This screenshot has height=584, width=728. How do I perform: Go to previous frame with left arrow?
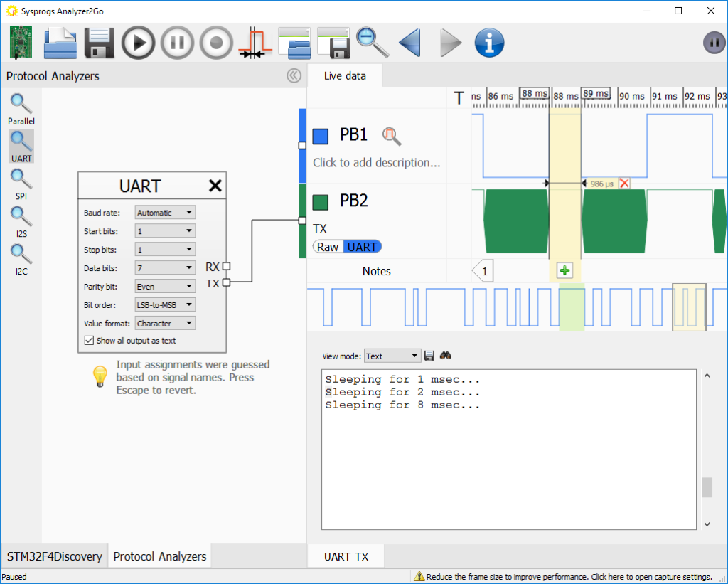coord(410,43)
